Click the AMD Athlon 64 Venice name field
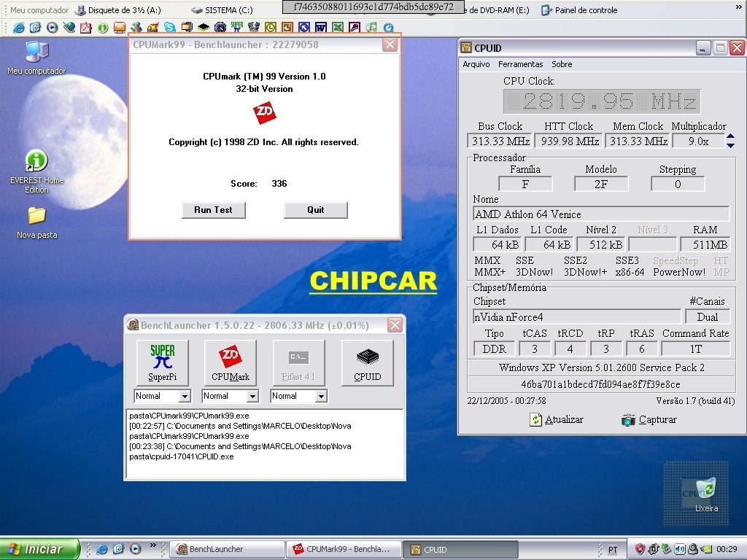 pyautogui.click(x=601, y=214)
